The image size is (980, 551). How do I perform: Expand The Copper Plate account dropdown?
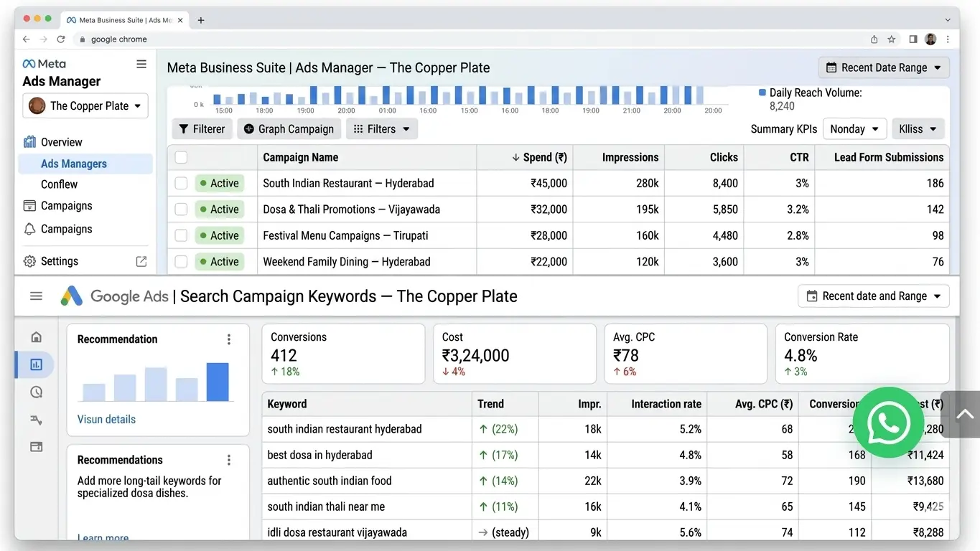point(85,106)
